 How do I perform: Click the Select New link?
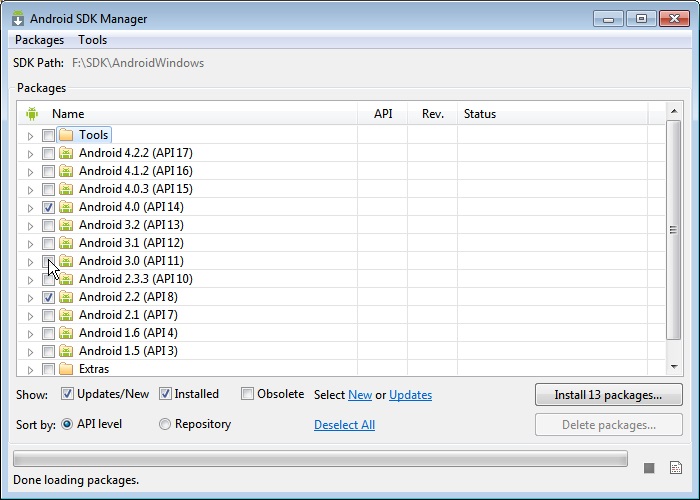coord(360,395)
